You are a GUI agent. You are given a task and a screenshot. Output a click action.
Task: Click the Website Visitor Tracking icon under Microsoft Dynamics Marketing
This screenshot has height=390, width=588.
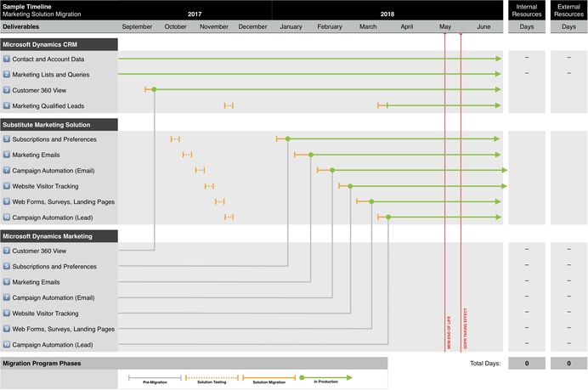[x=7, y=314]
